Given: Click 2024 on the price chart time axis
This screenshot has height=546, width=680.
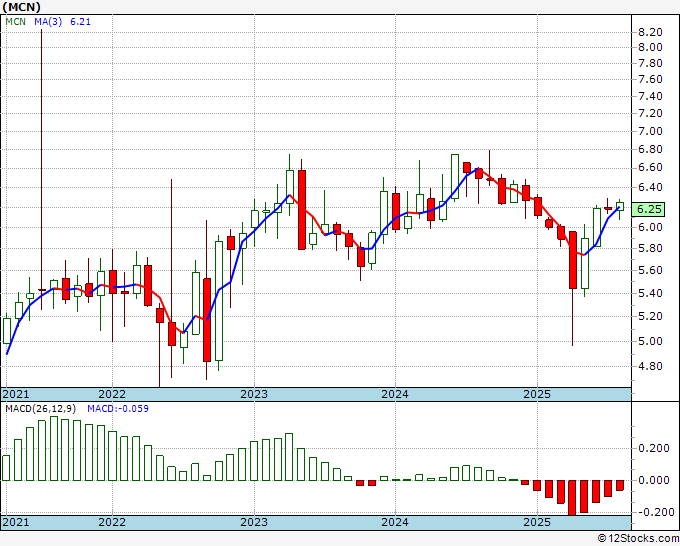Looking at the screenshot, I should click(395, 394).
